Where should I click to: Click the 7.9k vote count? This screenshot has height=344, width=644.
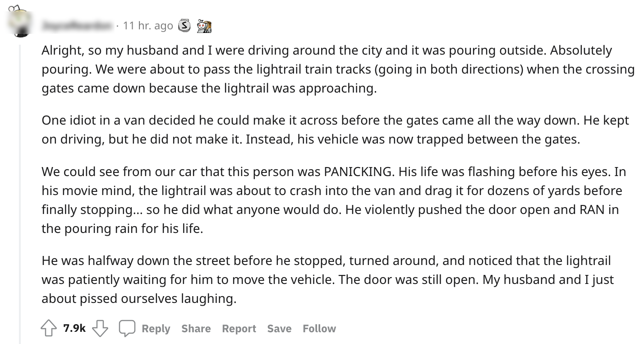74,329
